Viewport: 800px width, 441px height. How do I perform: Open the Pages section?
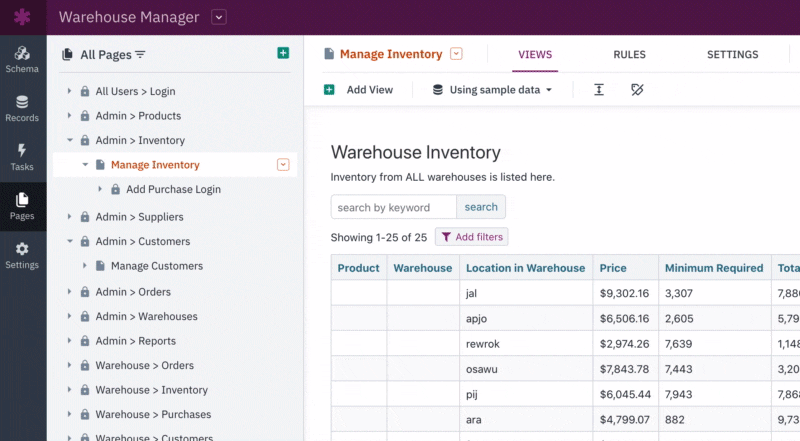[22, 207]
